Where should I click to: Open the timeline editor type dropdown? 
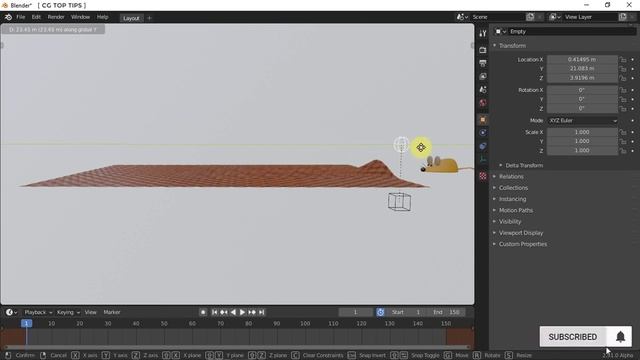[11, 312]
